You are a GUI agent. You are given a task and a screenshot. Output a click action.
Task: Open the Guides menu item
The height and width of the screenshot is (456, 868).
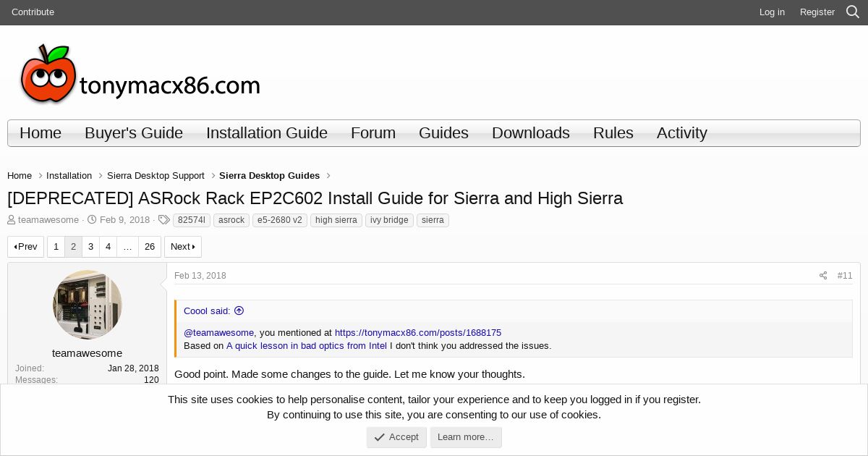click(x=443, y=133)
